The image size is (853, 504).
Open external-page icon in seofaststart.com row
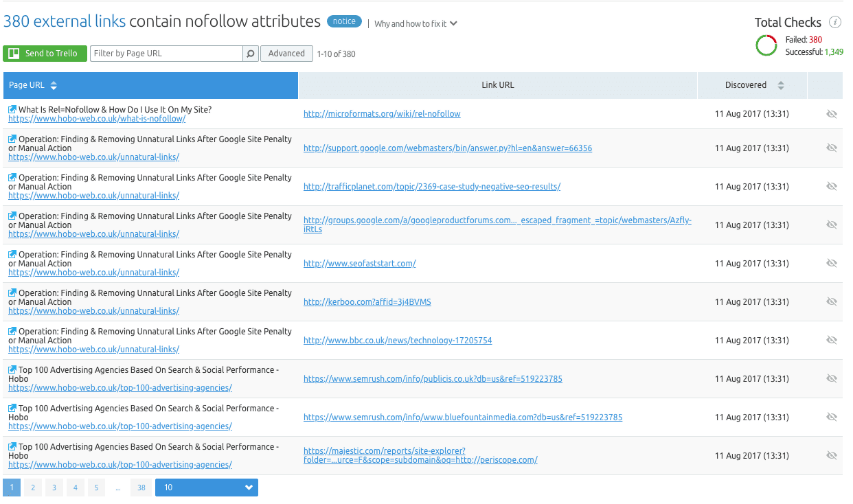[12, 254]
